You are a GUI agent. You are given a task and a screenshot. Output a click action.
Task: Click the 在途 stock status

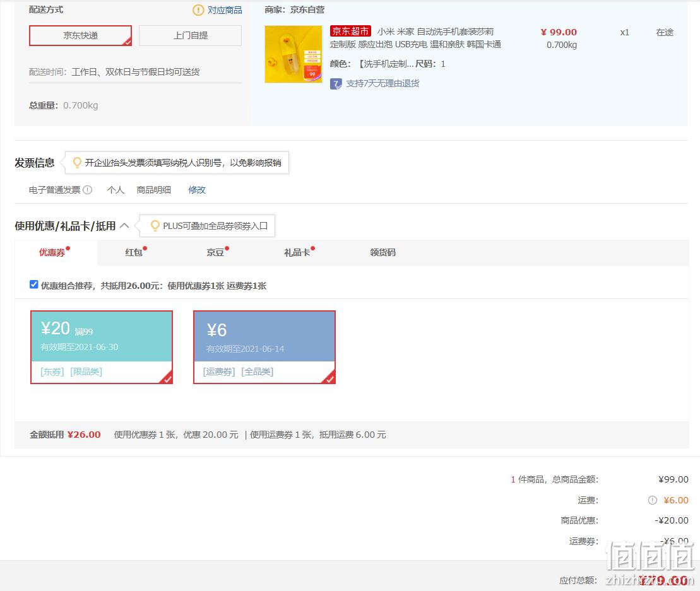664,32
